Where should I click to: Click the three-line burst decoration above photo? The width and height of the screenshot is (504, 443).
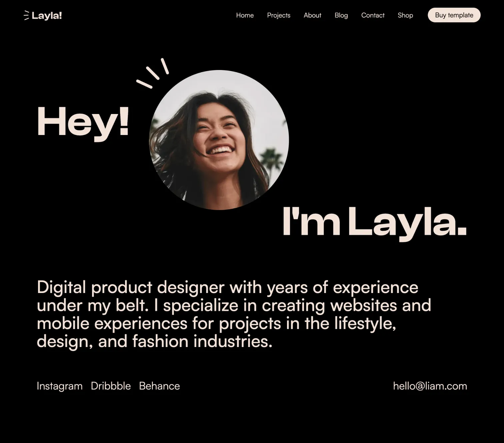[x=153, y=73]
